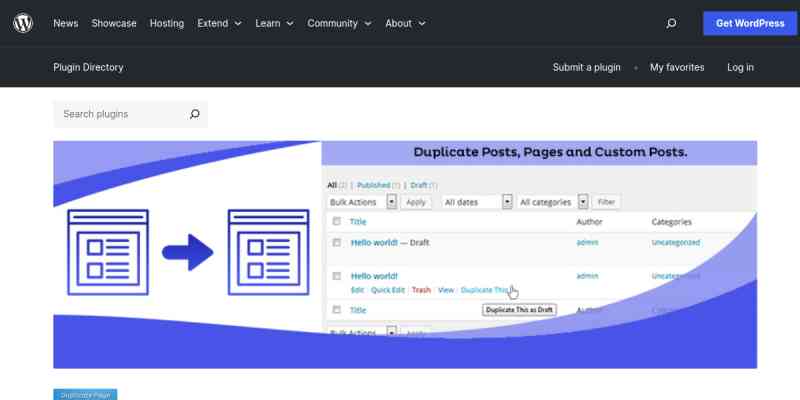
Task: Click the WordPress logo icon
Action: coord(23,23)
